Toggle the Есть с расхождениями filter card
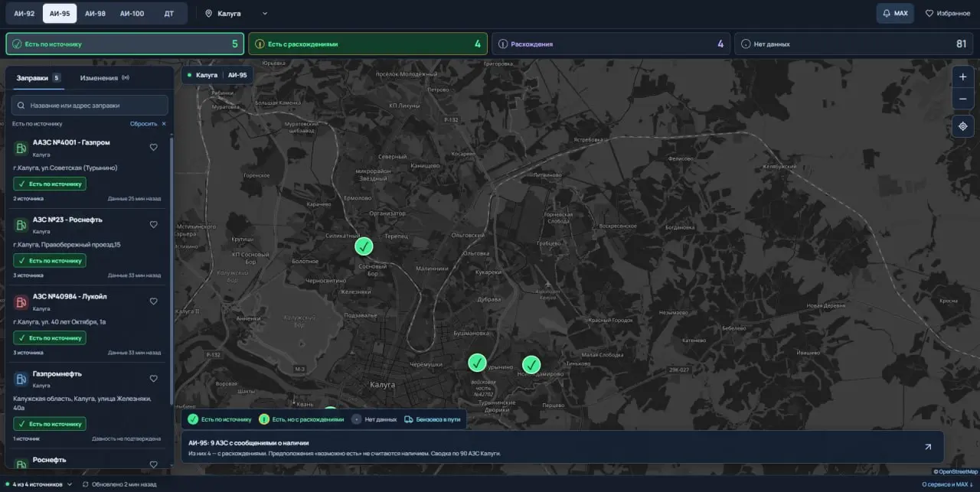The image size is (980, 492). 368,44
